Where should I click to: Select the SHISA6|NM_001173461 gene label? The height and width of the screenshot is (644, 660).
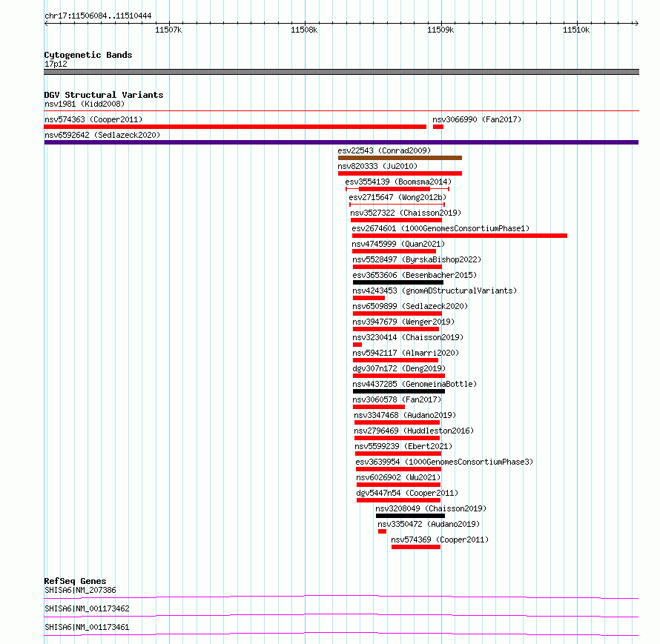pos(87,627)
